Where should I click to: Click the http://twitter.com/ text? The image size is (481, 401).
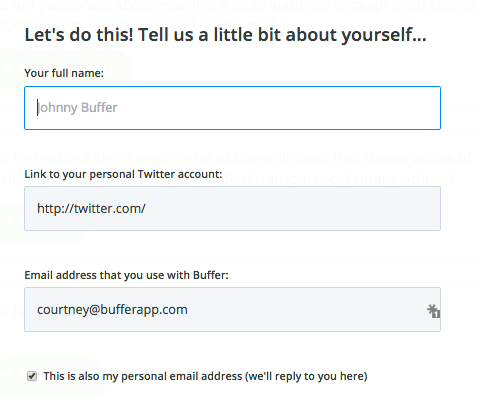coord(91,209)
